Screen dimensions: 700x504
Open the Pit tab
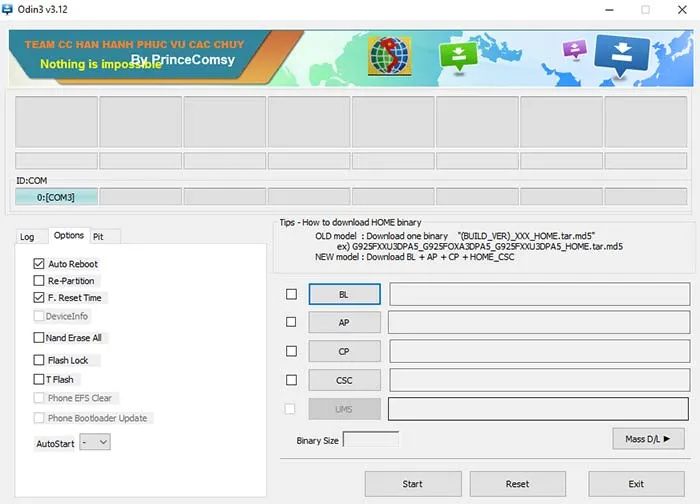[x=98, y=237]
